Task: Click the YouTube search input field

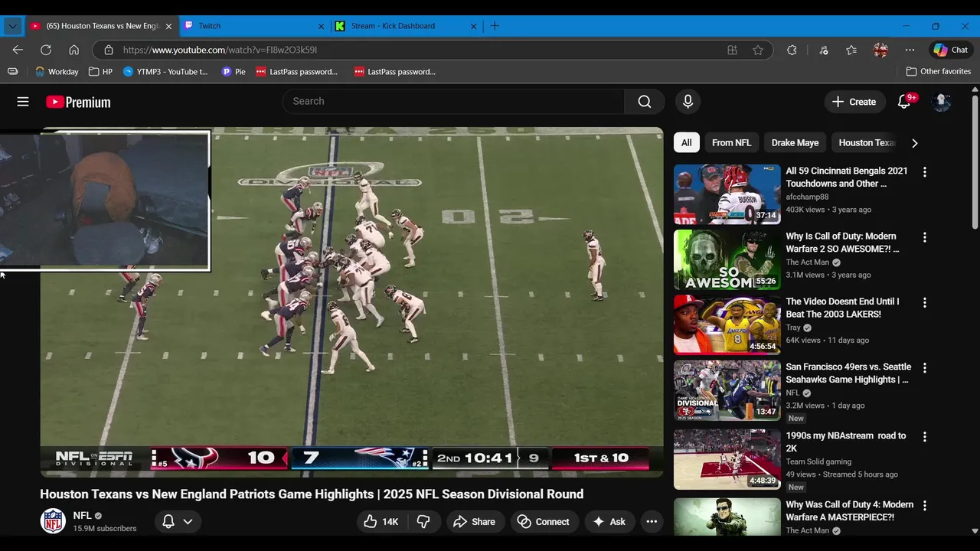Action: click(453, 102)
